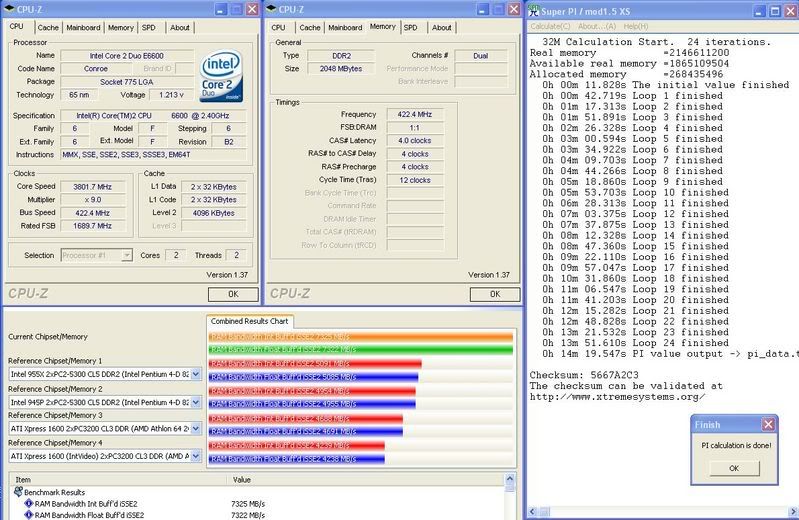This screenshot has height=520, width=799.
Task: Open the Cache tab in left CPU-Z
Action: point(48,28)
